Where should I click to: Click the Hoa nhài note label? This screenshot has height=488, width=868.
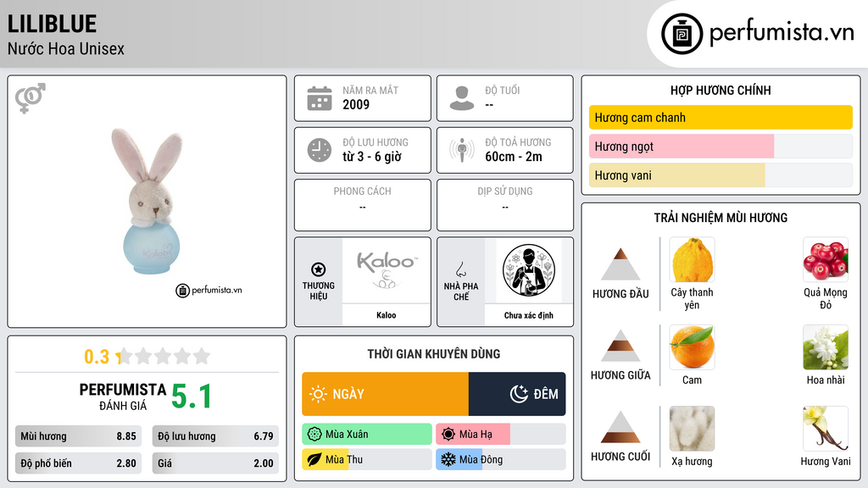826,380
